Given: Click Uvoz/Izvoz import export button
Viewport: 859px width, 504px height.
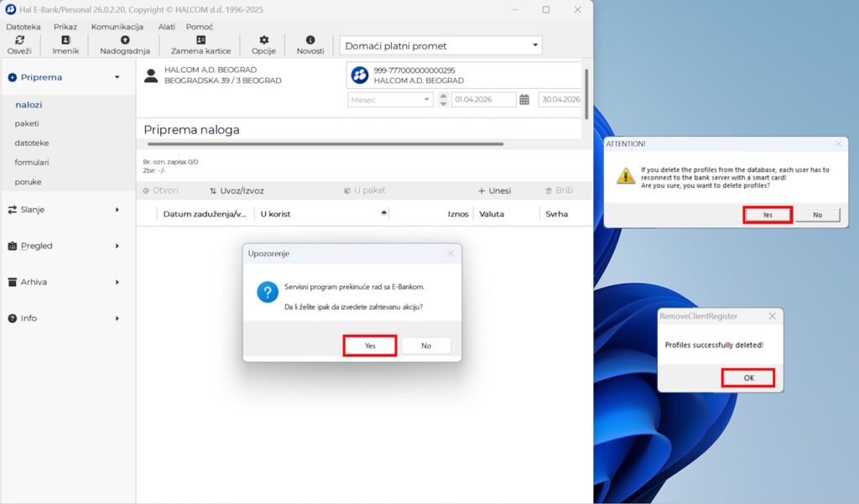Looking at the screenshot, I should [237, 190].
